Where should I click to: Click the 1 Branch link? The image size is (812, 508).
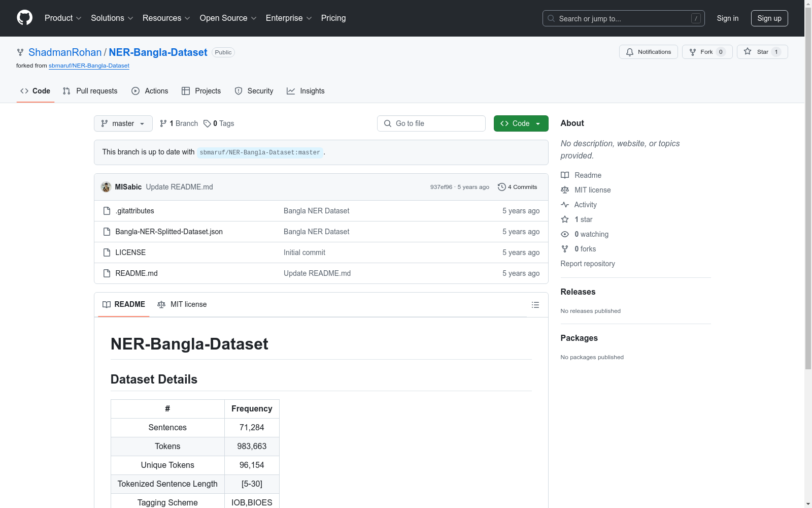click(179, 123)
